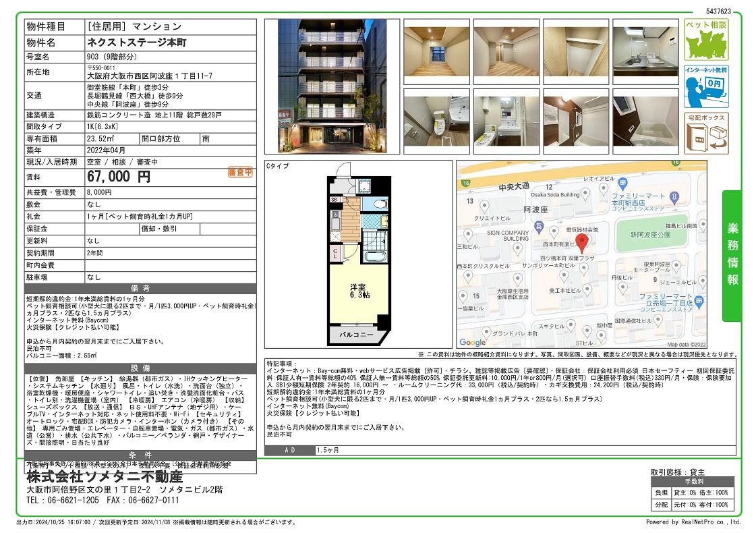Viewport: 756px width, 533px height.
Task: Click the 設備 section header
Action: tap(140, 368)
